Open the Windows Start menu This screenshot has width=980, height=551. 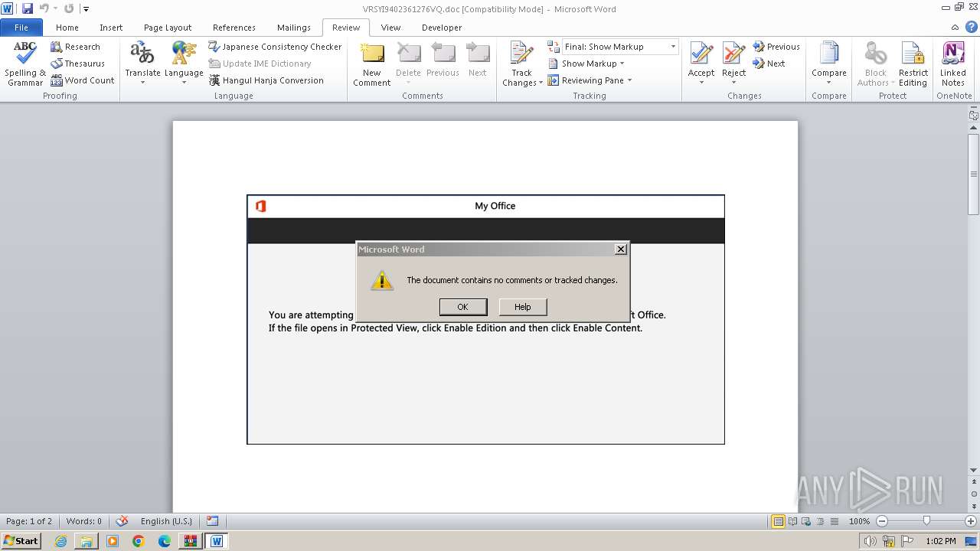(21, 541)
